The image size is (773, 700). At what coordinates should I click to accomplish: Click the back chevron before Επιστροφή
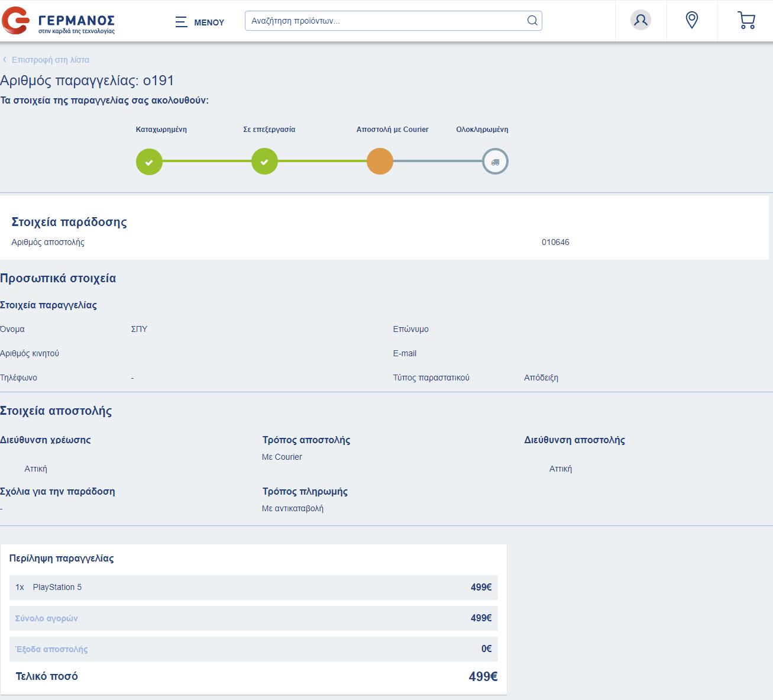(5, 60)
